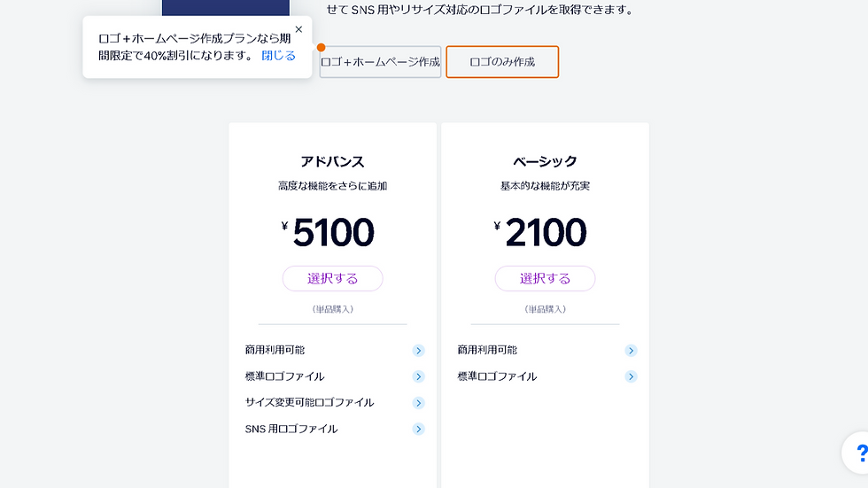Expand 商用利用可能 arrow in ベーシック plan
Image resolution: width=868 pixels, height=488 pixels.
(x=631, y=350)
